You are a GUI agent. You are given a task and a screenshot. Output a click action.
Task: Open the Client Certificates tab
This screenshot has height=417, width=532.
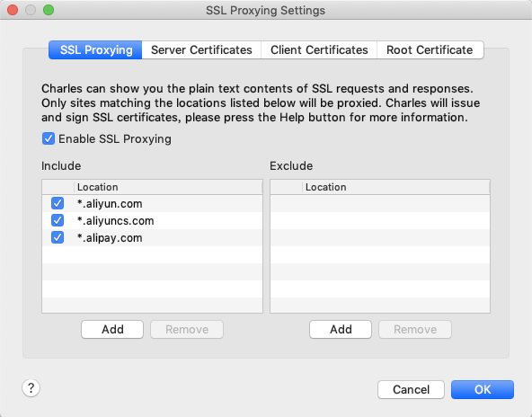coord(319,49)
